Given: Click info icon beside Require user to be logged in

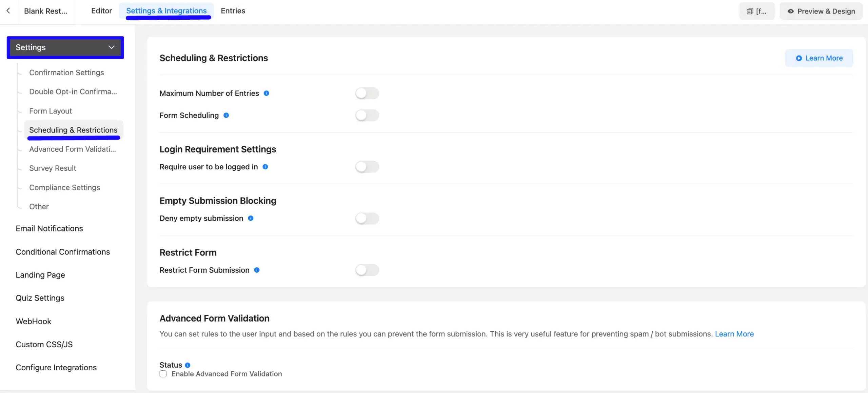Looking at the screenshot, I should tap(265, 167).
